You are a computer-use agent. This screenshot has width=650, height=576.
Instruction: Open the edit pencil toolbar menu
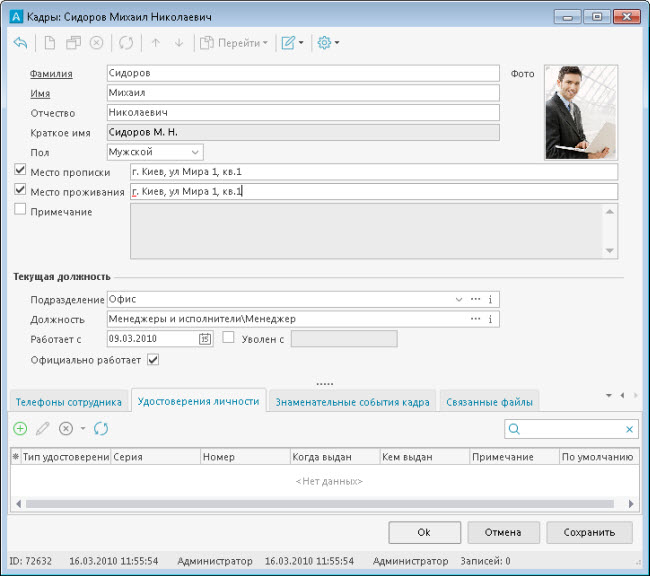tap(293, 43)
